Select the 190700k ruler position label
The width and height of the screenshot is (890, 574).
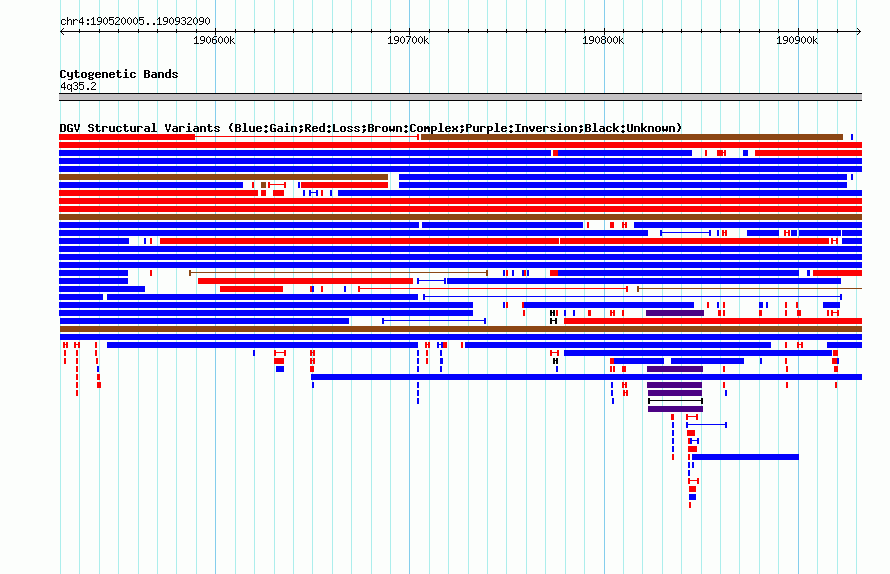(x=408, y=40)
